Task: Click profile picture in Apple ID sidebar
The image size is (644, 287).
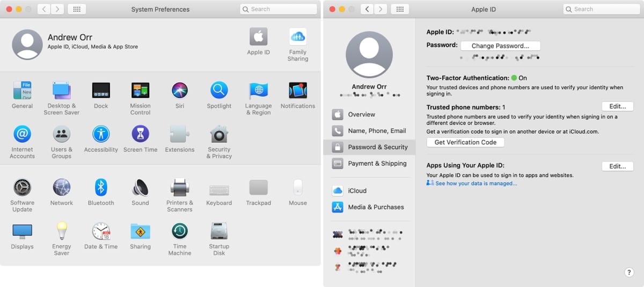Action: (x=369, y=54)
